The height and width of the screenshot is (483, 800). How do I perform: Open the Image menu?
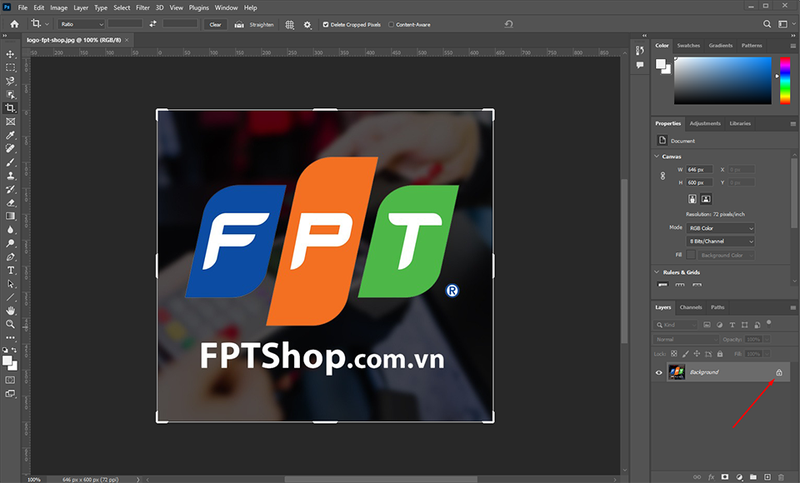pyautogui.click(x=59, y=8)
